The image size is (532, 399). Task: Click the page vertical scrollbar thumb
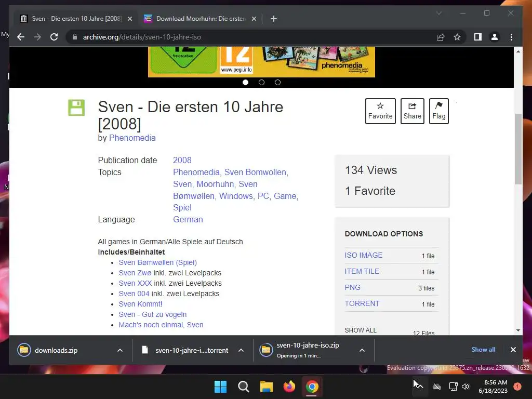click(x=518, y=149)
